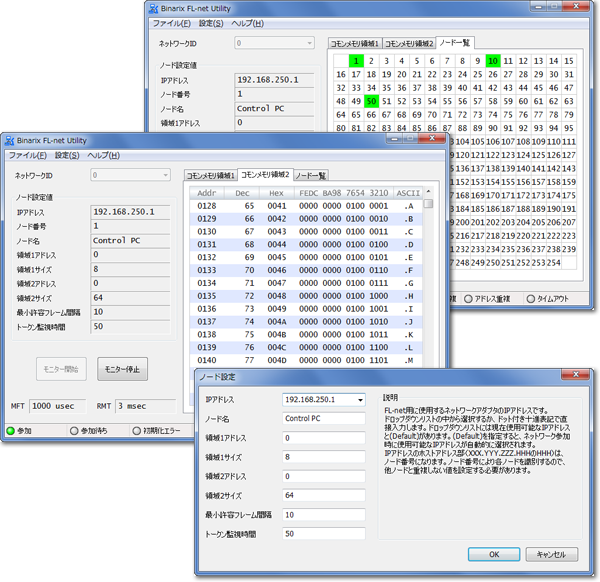Select the green node 1 cell
This screenshot has height=582, width=600.
point(355,61)
